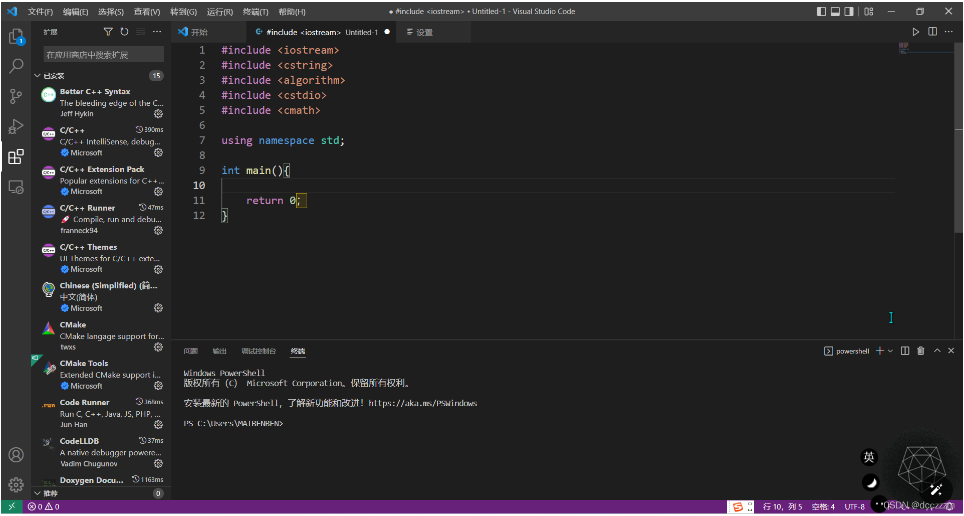Click the extension marketplace search field
964x516 pixels.
(104, 54)
